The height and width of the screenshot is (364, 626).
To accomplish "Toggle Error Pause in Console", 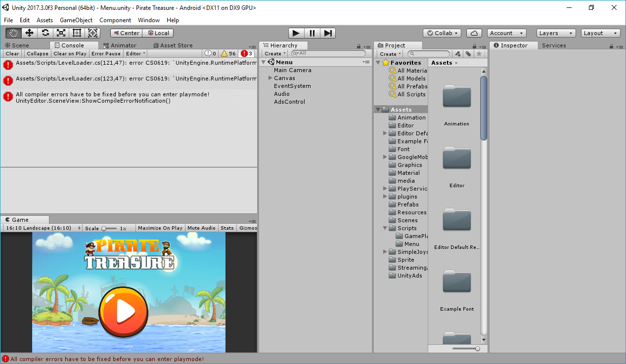I will [106, 53].
